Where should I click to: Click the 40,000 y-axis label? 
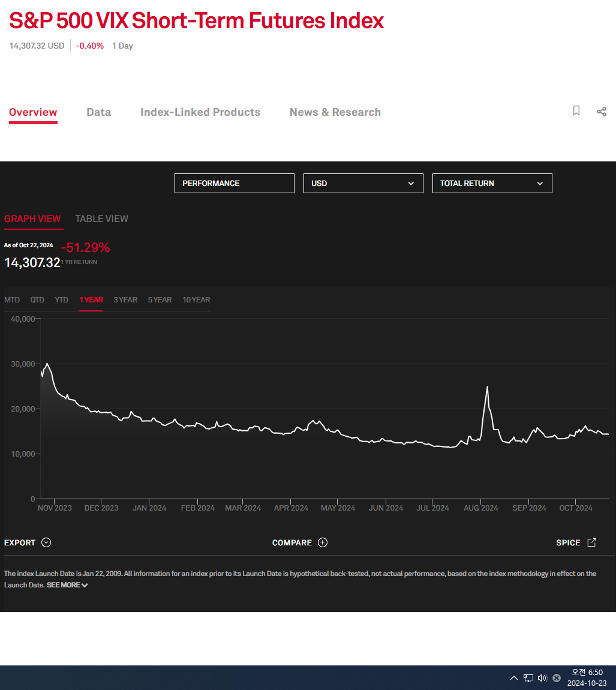click(23, 319)
